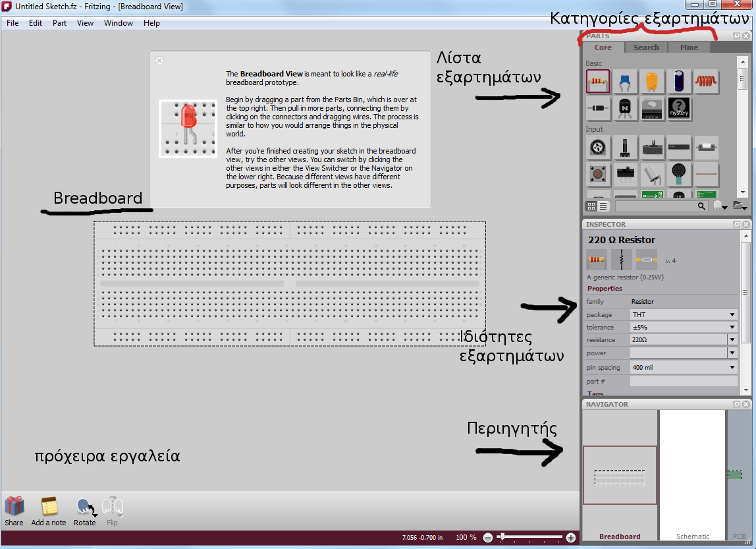
Task: Open the part options dropdown with LED icon
Action: tap(720, 206)
